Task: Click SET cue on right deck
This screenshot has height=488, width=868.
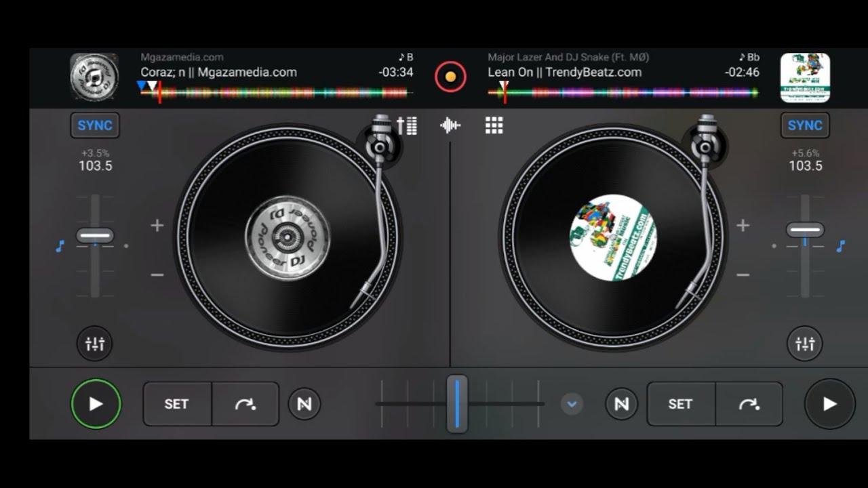Action: click(681, 404)
